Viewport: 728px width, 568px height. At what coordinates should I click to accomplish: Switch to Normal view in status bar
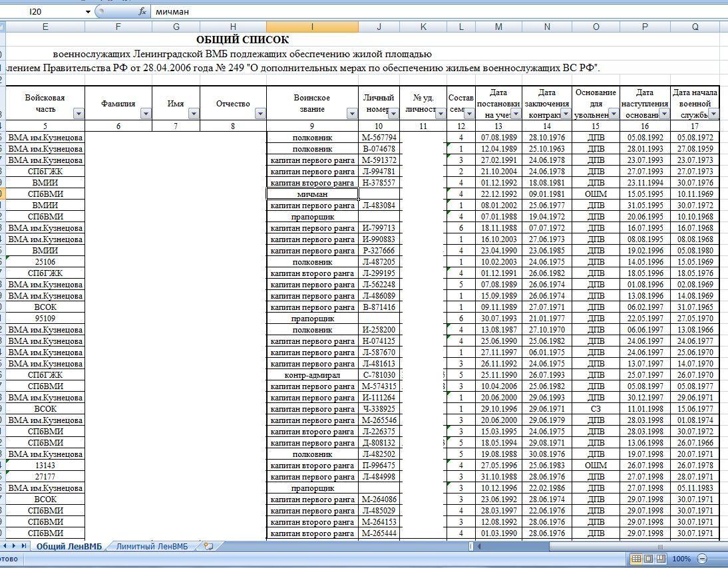636,559
